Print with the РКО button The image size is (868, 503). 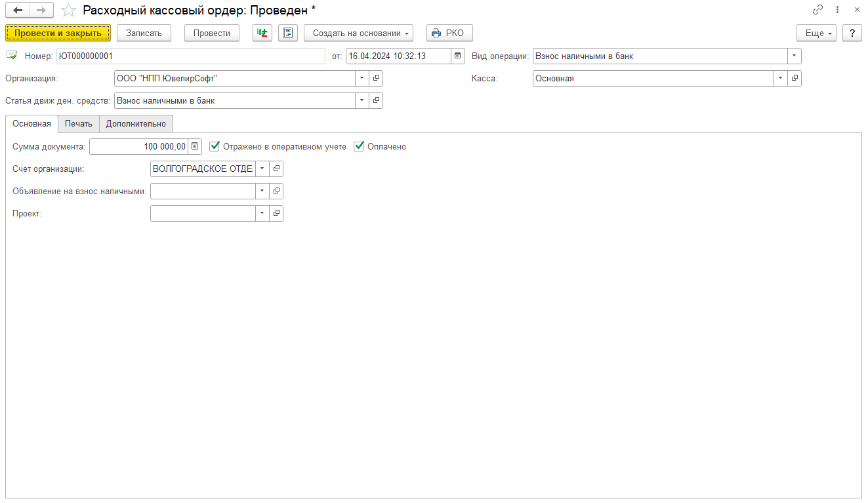449,33
